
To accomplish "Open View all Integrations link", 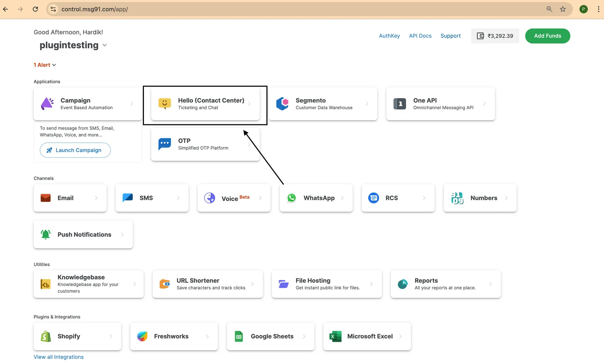I will click(x=59, y=357).
